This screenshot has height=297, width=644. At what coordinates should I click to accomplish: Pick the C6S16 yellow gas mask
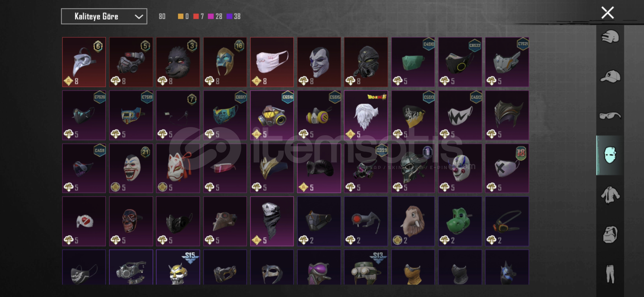tap(272, 115)
